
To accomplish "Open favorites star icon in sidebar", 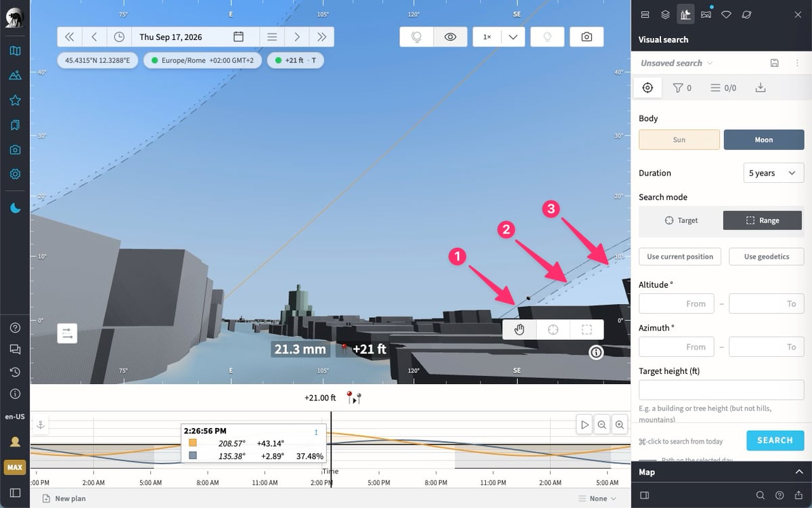I will [x=15, y=100].
